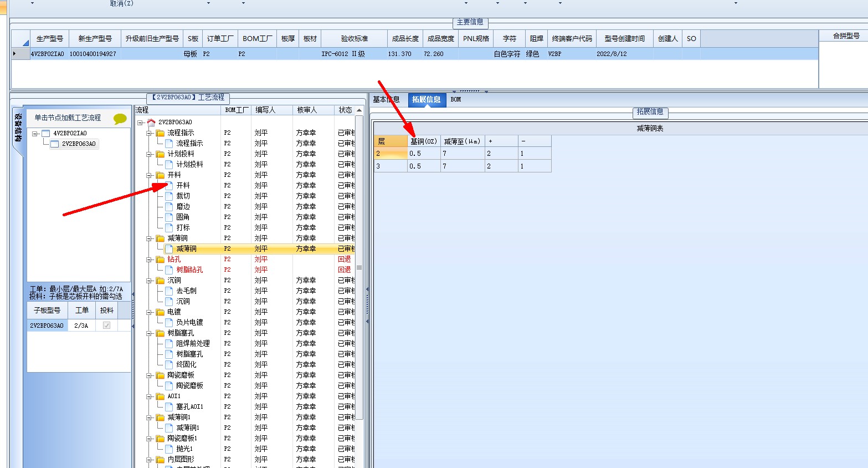Collapse the 钻孔 folder node
The width and height of the screenshot is (868, 468).
click(x=149, y=259)
